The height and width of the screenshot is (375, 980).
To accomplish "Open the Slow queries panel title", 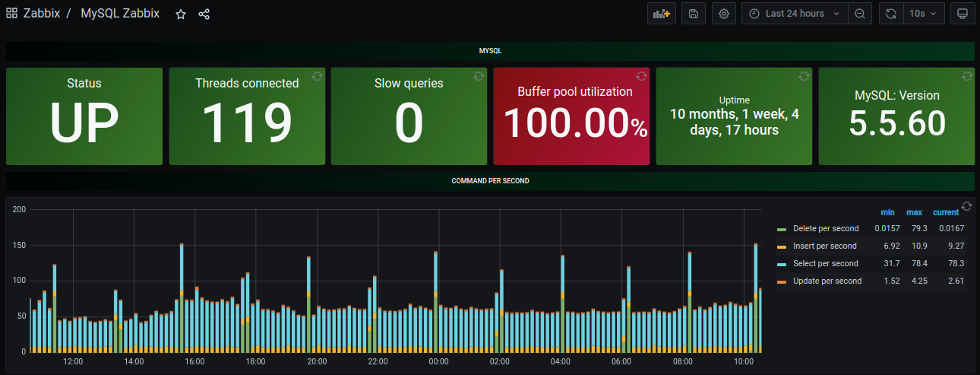I will (x=409, y=84).
